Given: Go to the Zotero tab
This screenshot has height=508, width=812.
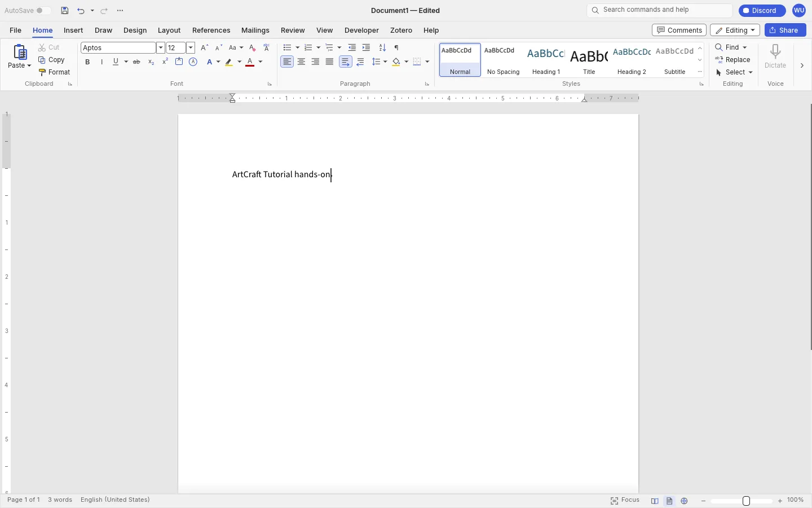Looking at the screenshot, I should (401, 30).
